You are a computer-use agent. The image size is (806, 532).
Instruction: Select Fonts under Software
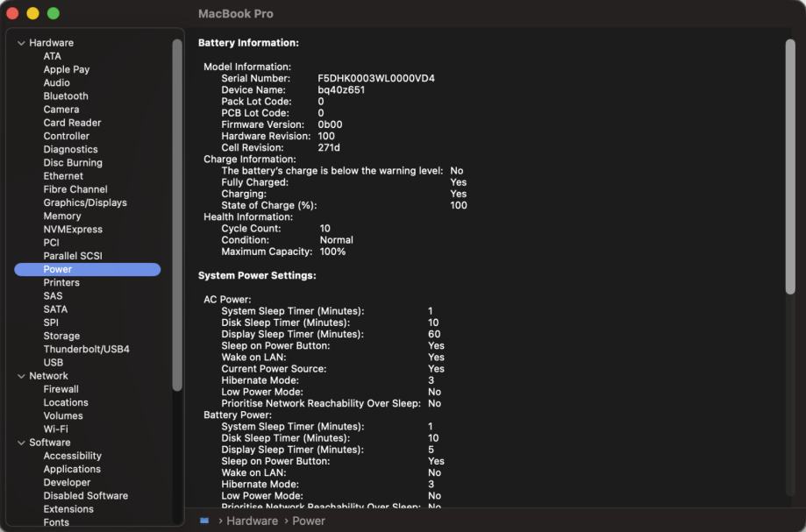click(x=56, y=522)
